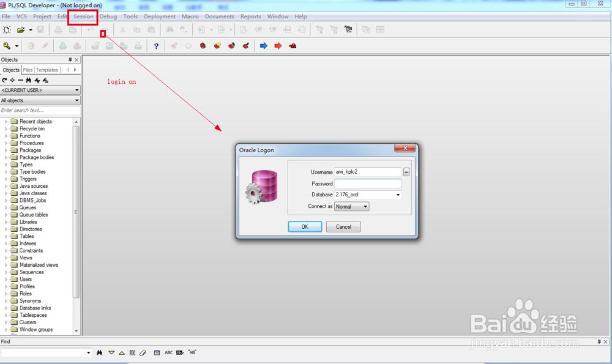612x364 pixels.
Task: Click the minus icon in Objects toolbar
Action: (21, 80)
